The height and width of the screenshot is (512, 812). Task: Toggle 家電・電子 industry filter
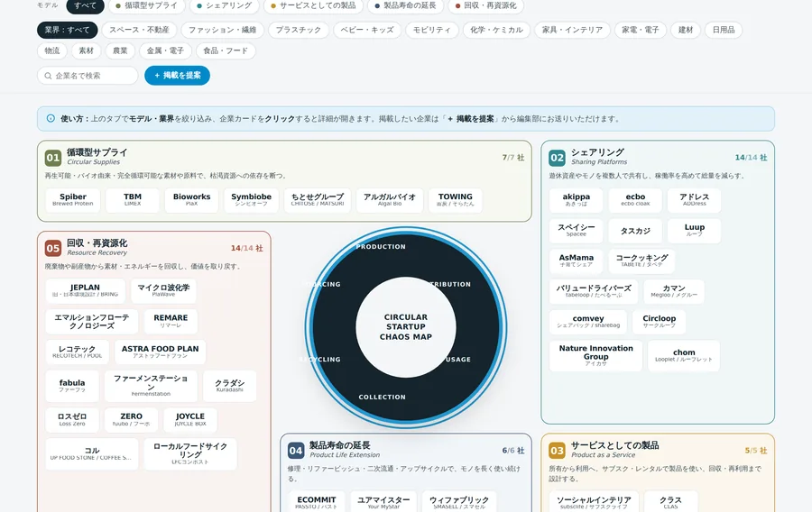pyautogui.click(x=641, y=30)
